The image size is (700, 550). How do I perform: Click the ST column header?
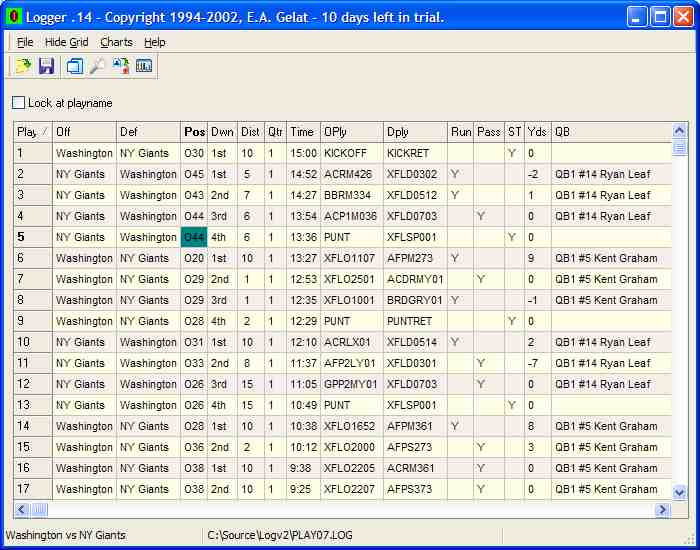coord(514,132)
